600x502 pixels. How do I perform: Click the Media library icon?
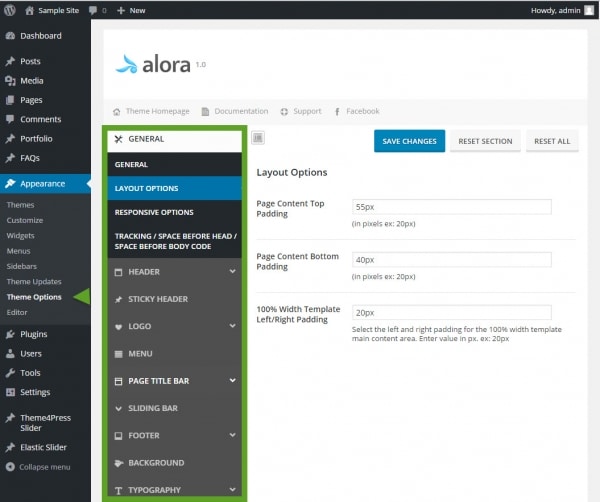pos(10,81)
